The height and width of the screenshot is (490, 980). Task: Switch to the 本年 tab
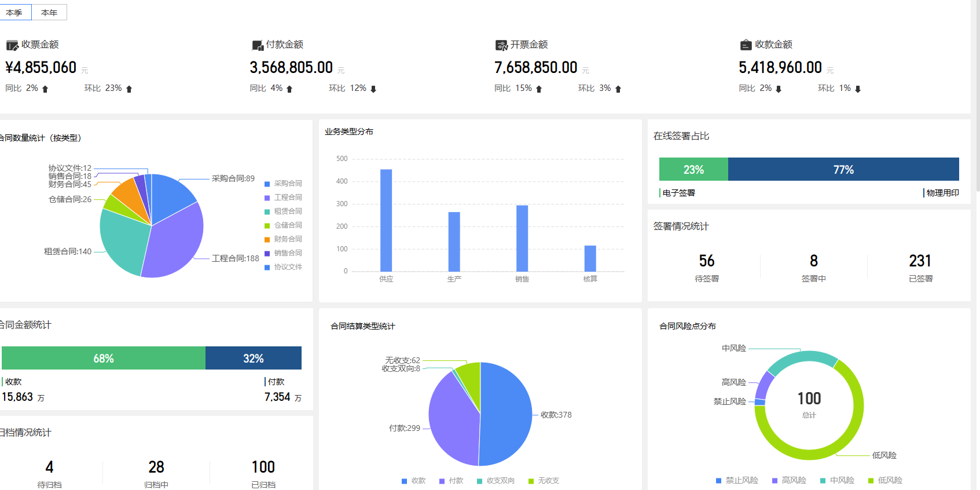pos(49,12)
